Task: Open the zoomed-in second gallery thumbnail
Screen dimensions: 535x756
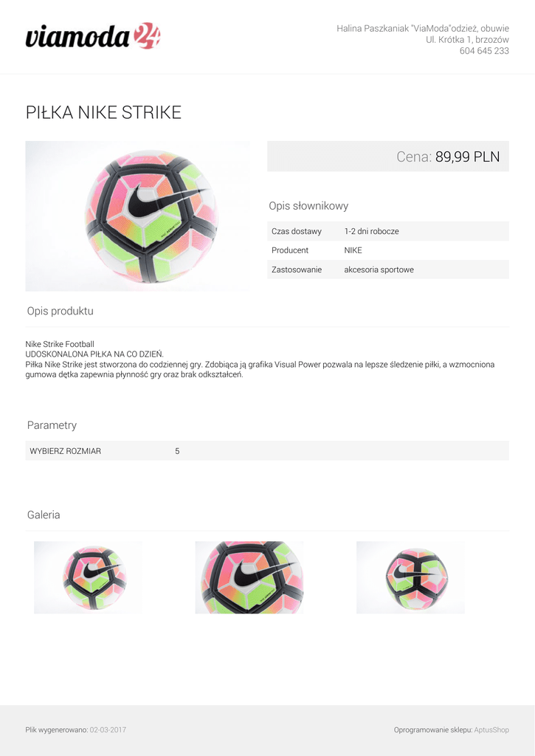Action: click(x=249, y=577)
